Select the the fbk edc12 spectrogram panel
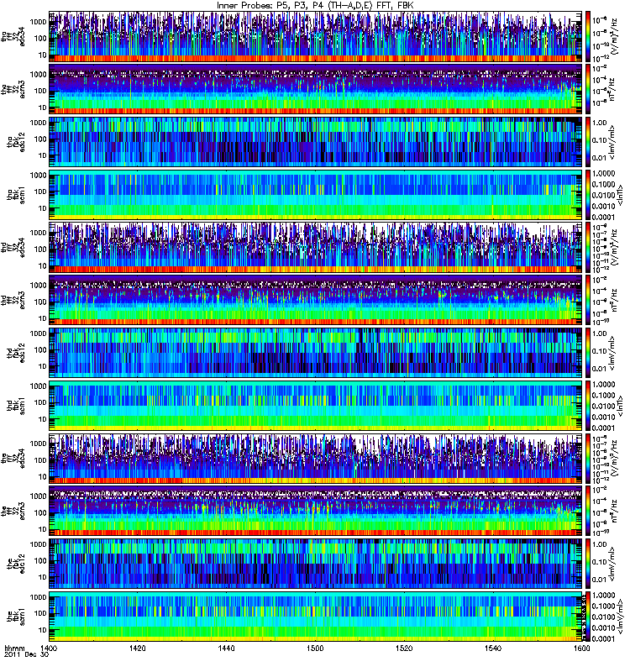Screen dimensions: 630x672 point(316,564)
